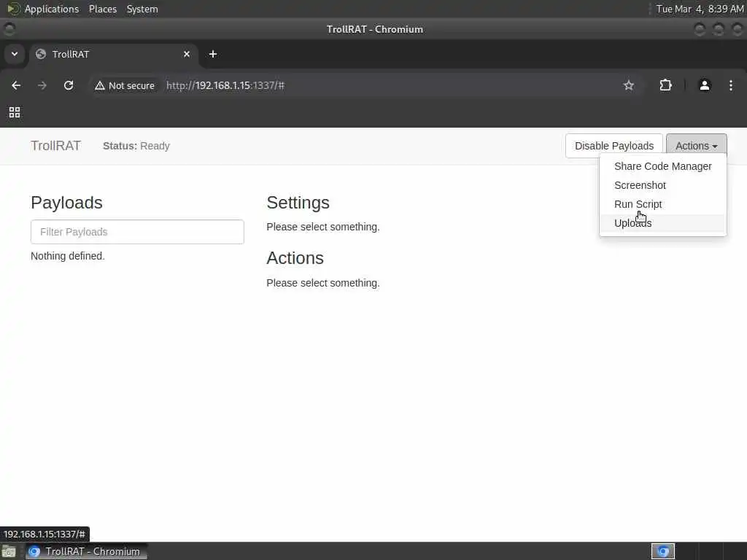This screenshot has height=560, width=747.
Task: Click the browser forward arrow
Action: tap(42, 85)
